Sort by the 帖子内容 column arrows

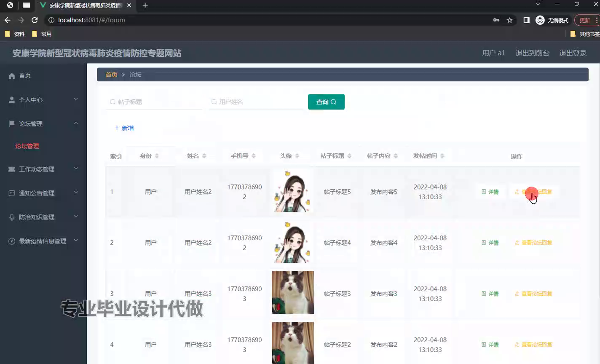[x=396, y=156]
